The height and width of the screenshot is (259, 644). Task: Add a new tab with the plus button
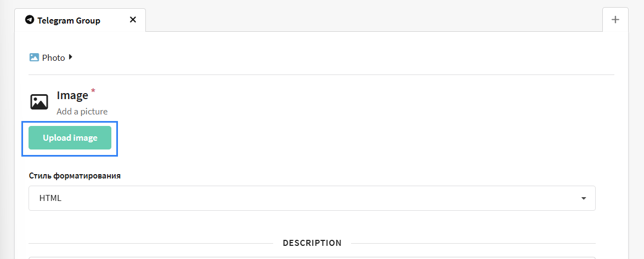point(615,19)
